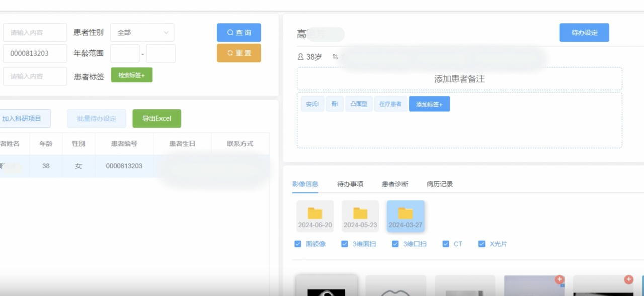The image size is (644, 296).
Task: Click the 导出Excel button
Action: pos(156,119)
